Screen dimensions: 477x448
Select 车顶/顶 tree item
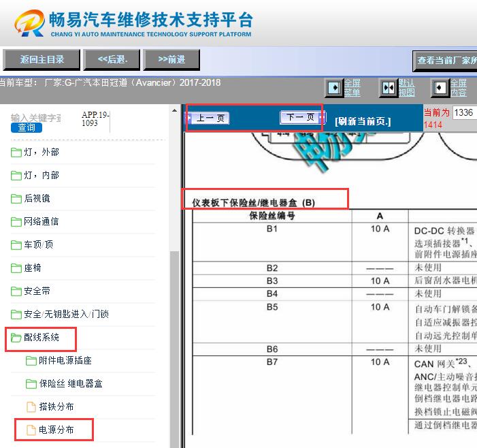39,244
